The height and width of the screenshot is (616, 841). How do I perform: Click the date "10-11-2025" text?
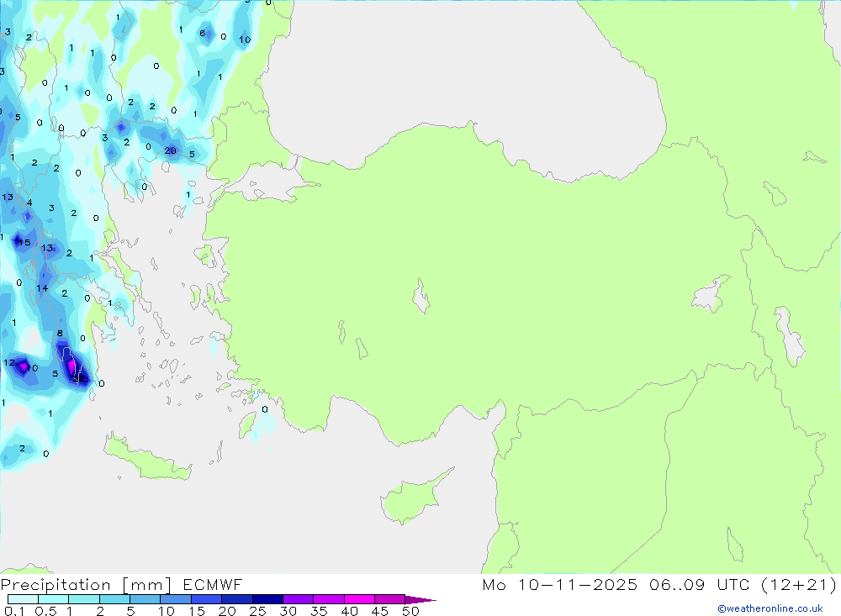point(578,584)
